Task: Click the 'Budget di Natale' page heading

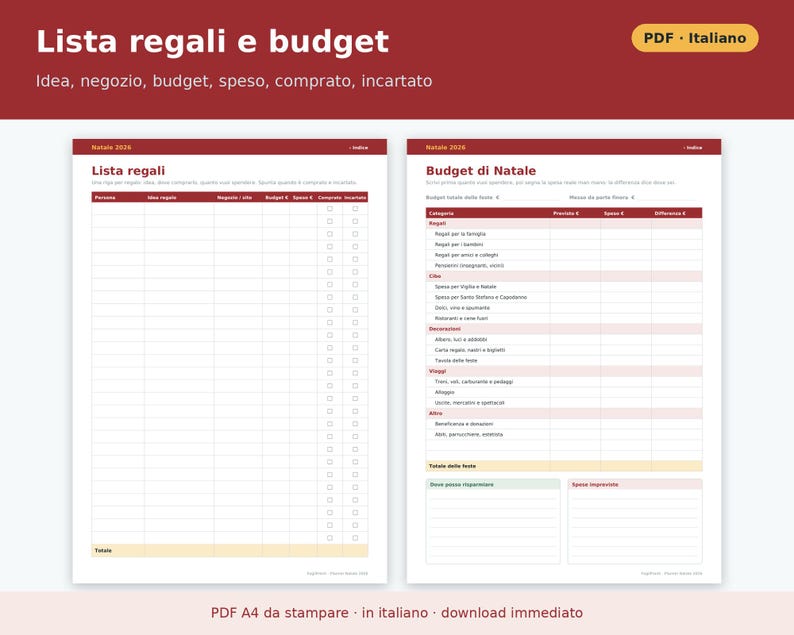Action: click(481, 171)
